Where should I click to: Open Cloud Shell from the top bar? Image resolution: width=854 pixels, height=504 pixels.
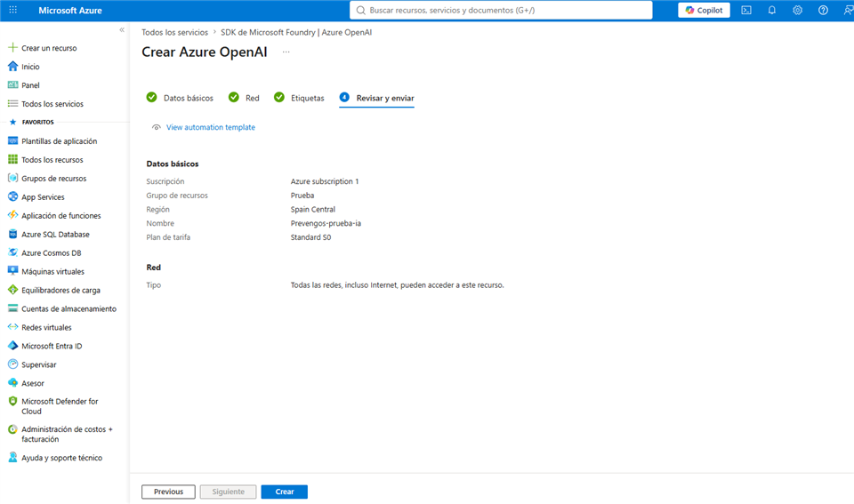pyautogui.click(x=746, y=10)
